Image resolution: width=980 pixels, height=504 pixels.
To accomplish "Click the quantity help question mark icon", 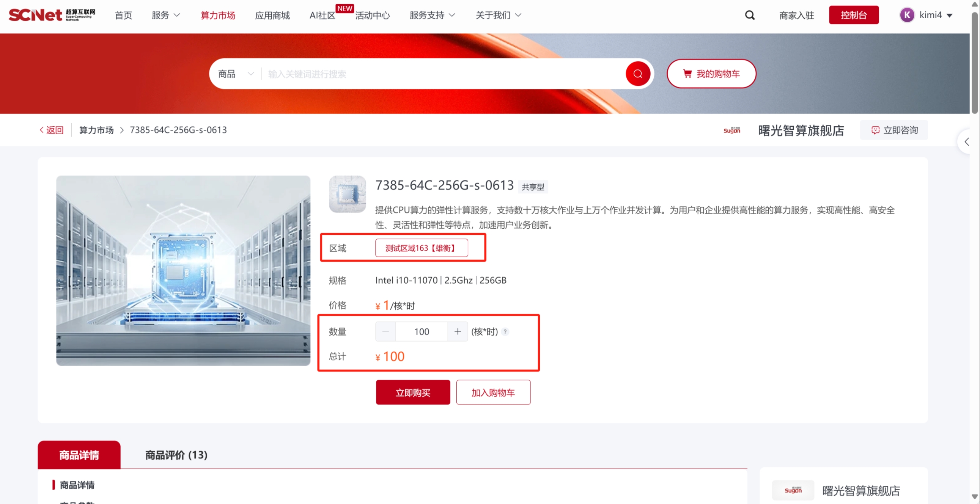I will [x=505, y=332].
